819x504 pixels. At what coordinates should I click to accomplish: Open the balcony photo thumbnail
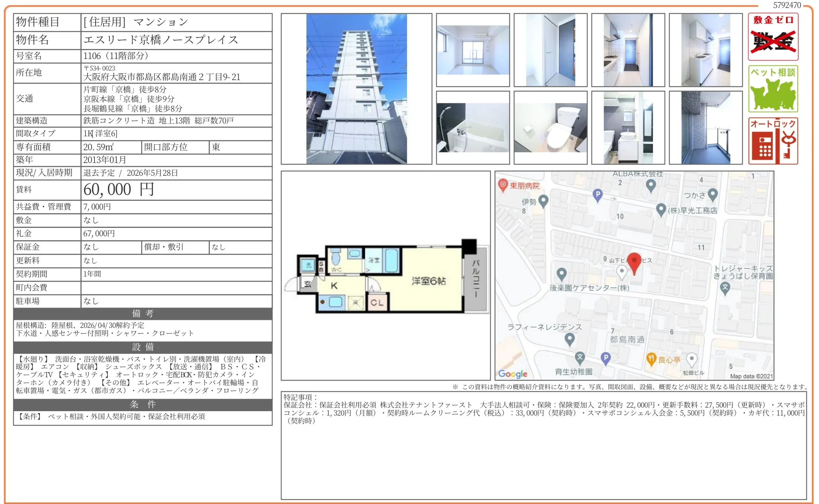pos(705,128)
